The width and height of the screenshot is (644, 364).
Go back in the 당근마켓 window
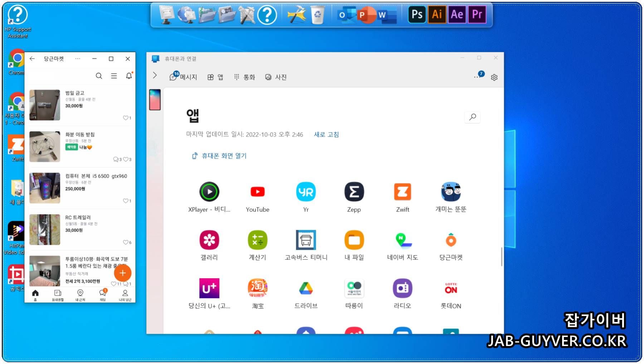click(x=32, y=59)
